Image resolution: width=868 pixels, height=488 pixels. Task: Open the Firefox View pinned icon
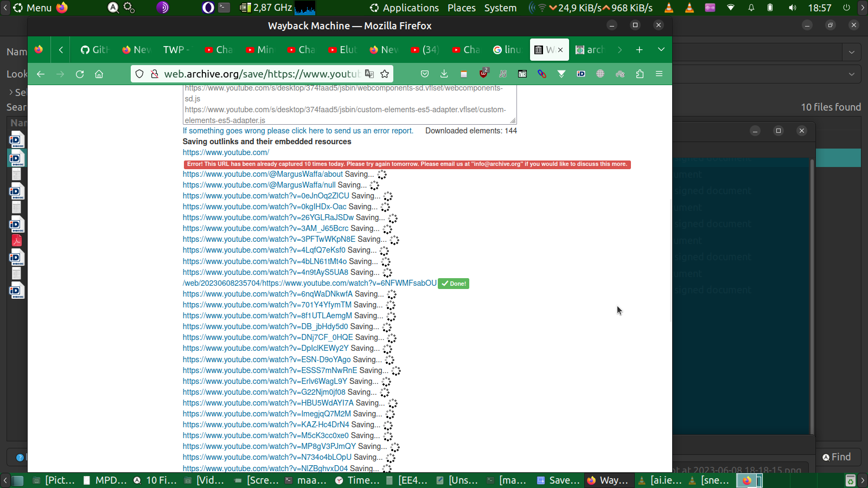pyautogui.click(x=39, y=50)
